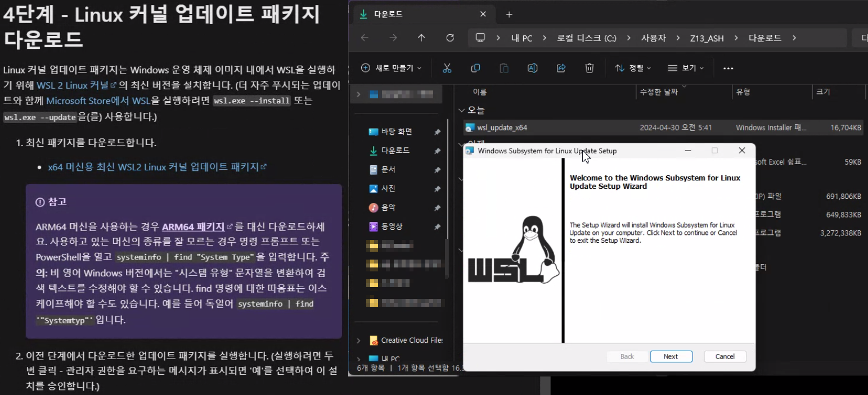This screenshot has width=868, height=395.
Task: Collapse the 오늘 group in file list
Action: pyautogui.click(x=462, y=111)
